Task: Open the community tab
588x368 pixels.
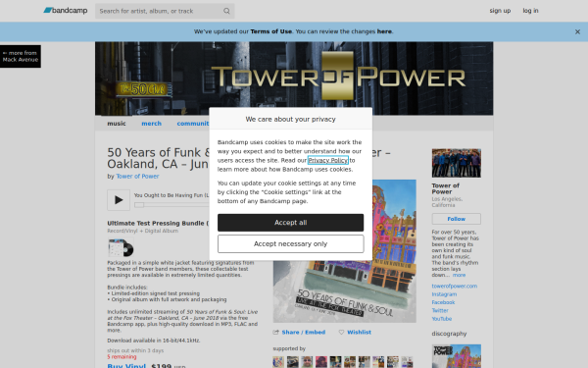Action: pos(193,124)
